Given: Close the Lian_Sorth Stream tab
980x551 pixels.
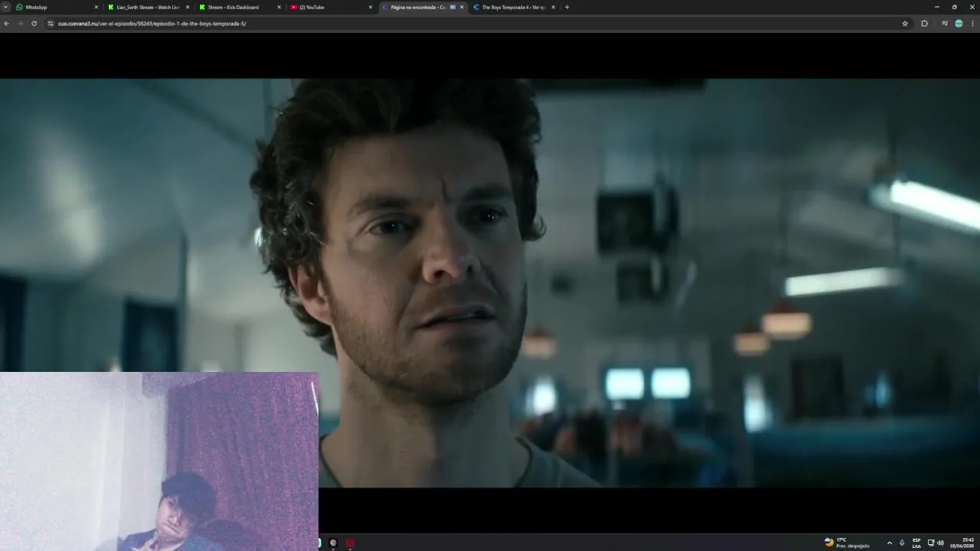Looking at the screenshot, I should [x=187, y=7].
